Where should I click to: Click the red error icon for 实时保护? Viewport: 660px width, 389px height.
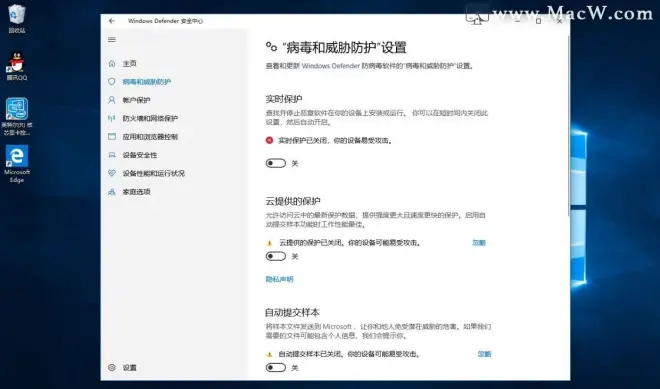coord(269,140)
